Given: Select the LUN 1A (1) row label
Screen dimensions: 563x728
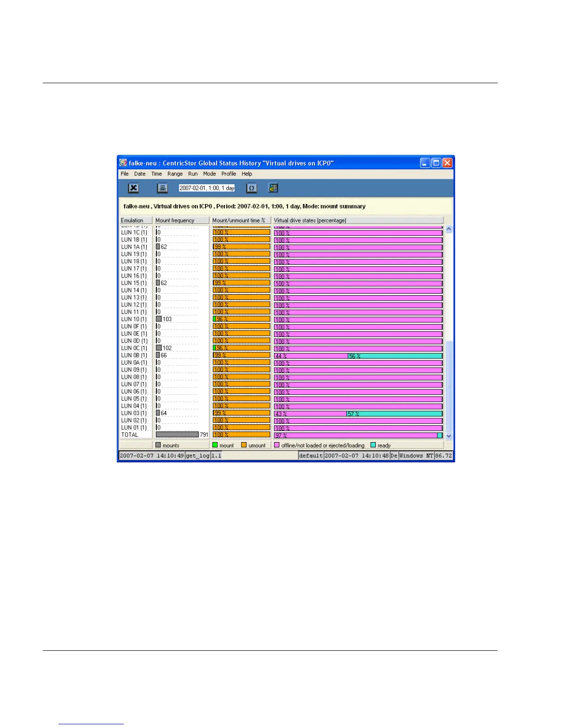Looking at the screenshot, I should 134,247.
